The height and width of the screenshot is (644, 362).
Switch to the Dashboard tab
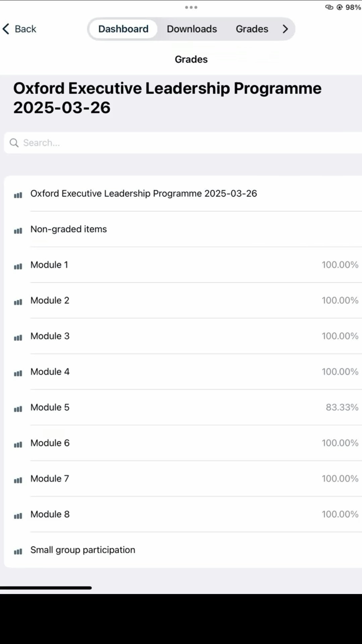[x=123, y=29]
